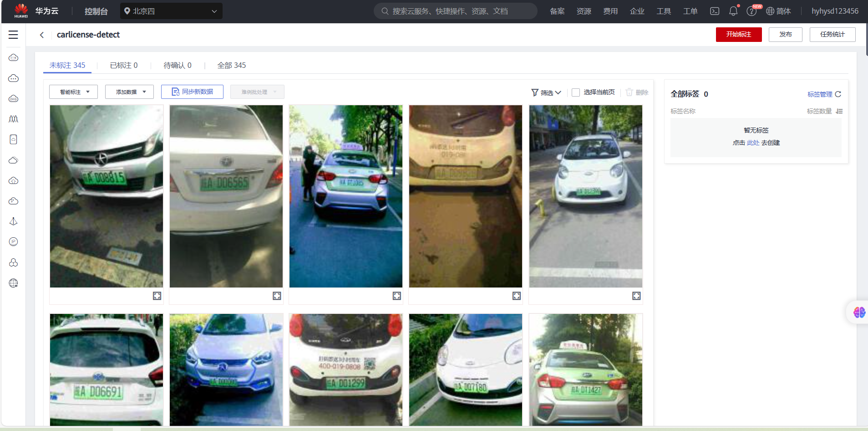The width and height of the screenshot is (868, 431).
Task: Select the D01299 rear car thumbnail
Action: (x=346, y=369)
